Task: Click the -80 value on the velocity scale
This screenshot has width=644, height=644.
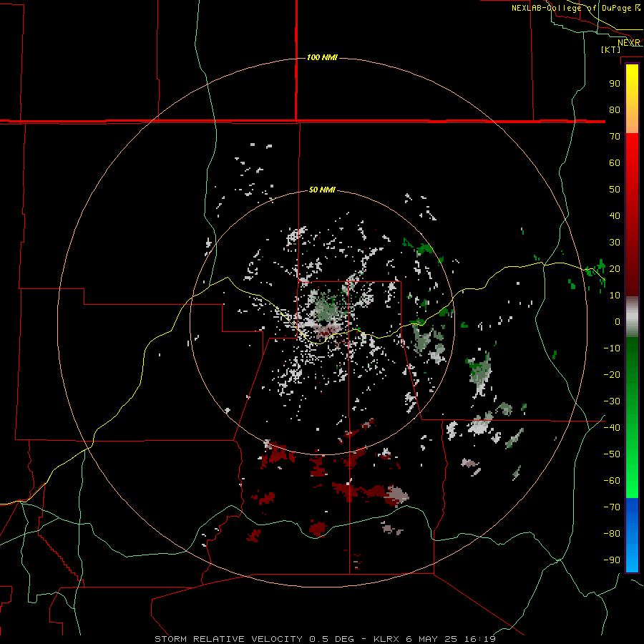Action: [612, 534]
